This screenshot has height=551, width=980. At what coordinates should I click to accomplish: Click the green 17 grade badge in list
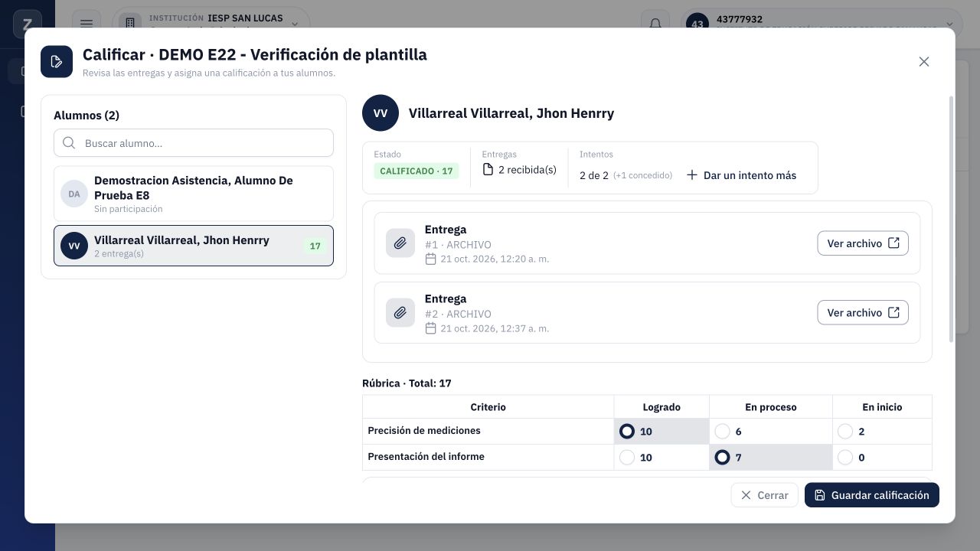pos(315,246)
